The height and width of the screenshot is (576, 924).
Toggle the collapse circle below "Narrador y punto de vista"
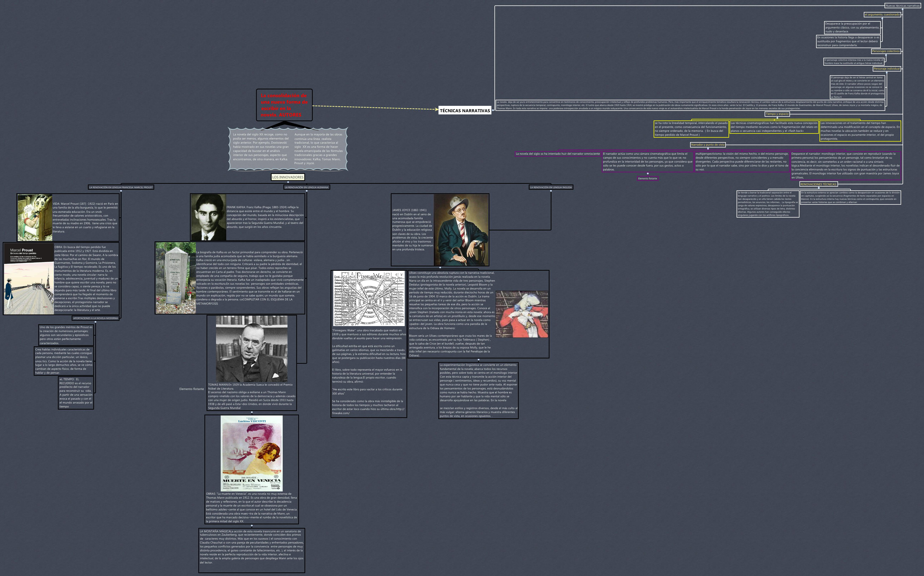pyautogui.click(x=708, y=149)
